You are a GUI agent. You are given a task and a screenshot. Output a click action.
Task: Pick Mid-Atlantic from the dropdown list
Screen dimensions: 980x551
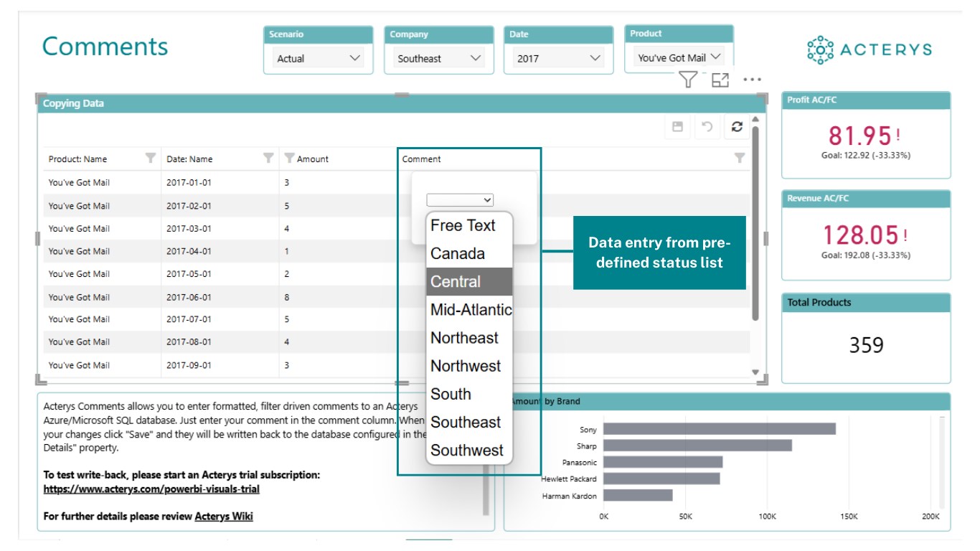coord(469,309)
